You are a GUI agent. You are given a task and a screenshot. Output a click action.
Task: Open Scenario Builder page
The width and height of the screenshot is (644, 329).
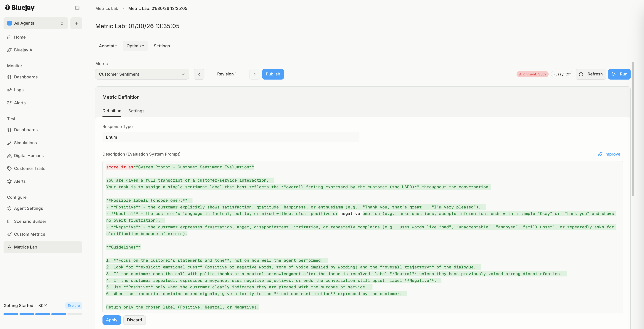coord(43,221)
